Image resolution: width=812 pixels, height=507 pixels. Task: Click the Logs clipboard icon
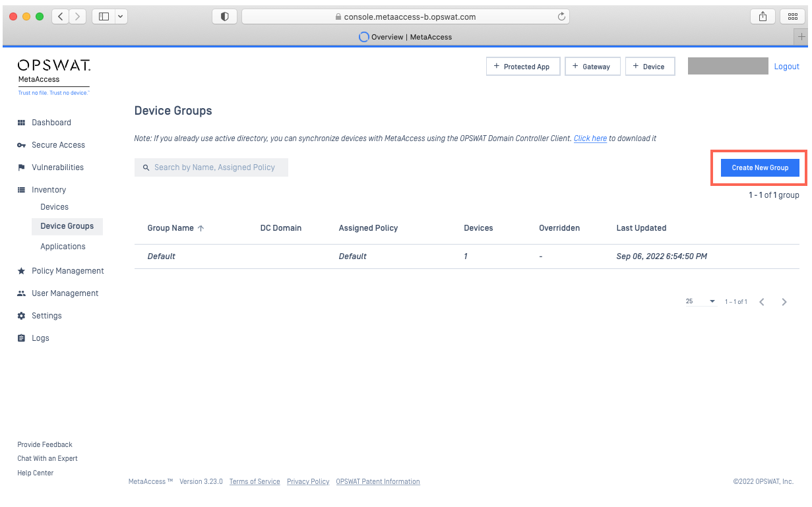21,338
